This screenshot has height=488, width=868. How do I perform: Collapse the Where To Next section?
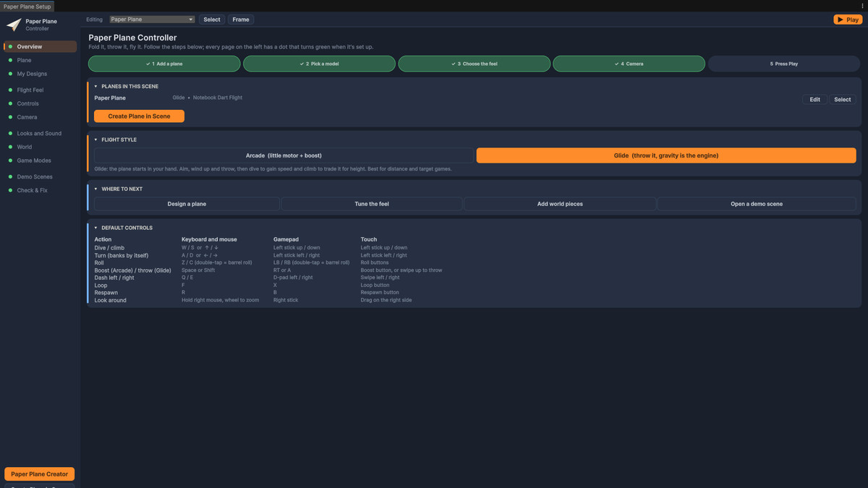(95, 189)
